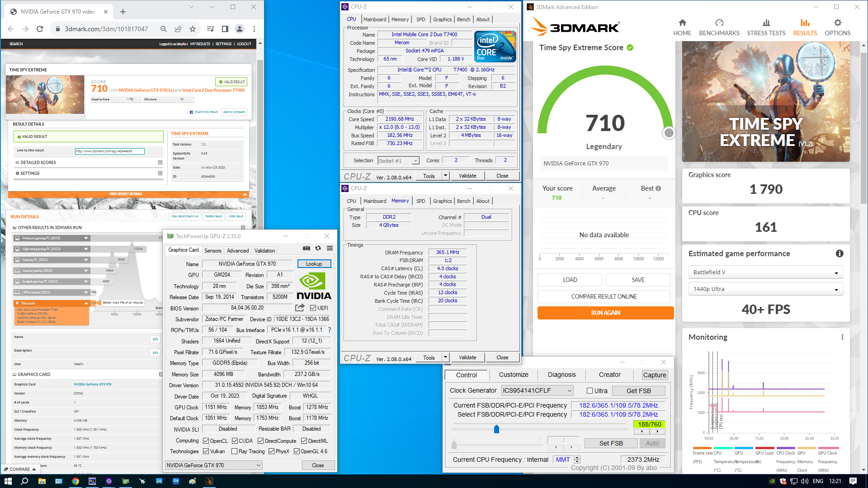Click the GPU-Z refresh icon
This screenshot has width=868, height=488.
point(318,248)
